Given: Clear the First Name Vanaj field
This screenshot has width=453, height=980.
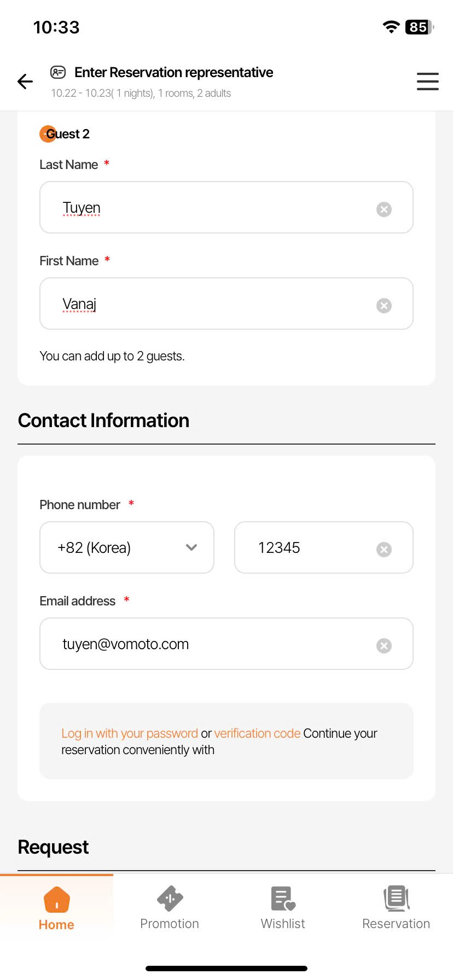Looking at the screenshot, I should [x=384, y=306].
